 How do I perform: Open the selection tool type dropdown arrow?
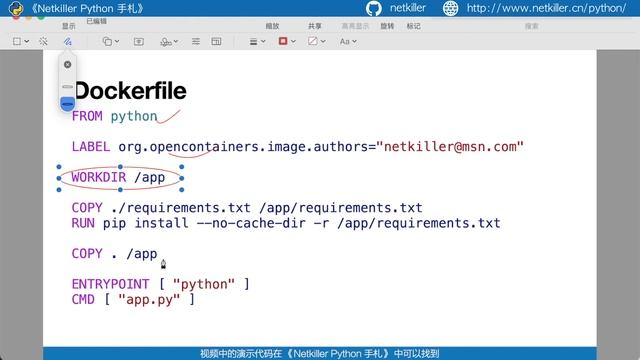coord(27,42)
